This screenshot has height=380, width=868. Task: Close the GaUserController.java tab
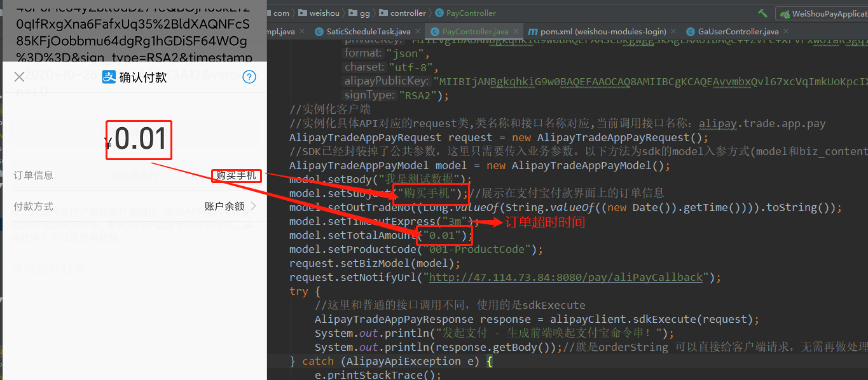coord(785,32)
